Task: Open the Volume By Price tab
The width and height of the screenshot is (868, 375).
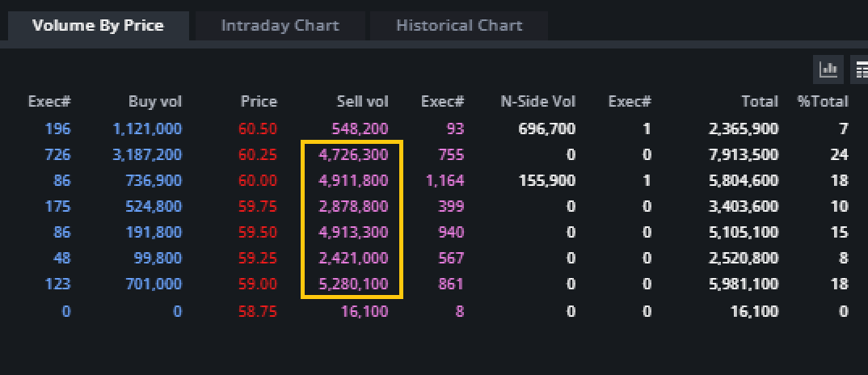Action: [98, 26]
